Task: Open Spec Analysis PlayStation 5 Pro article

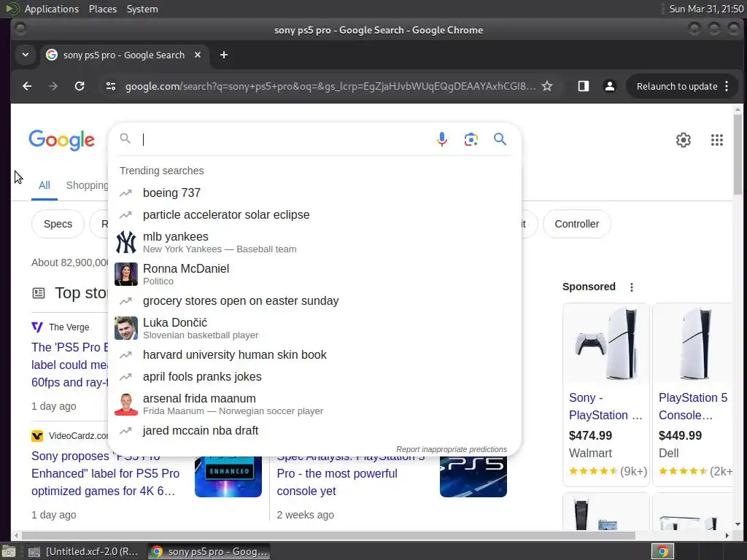Action: pyautogui.click(x=350, y=473)
